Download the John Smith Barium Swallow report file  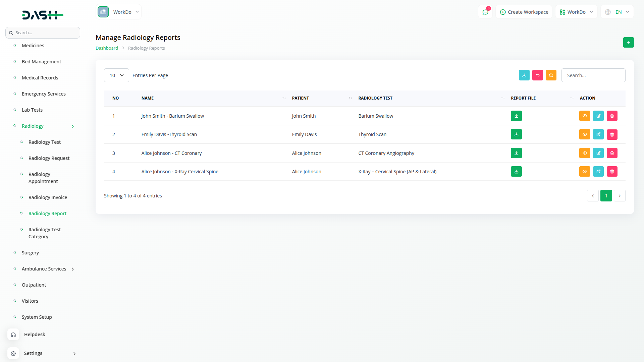[x=516, y=116]
